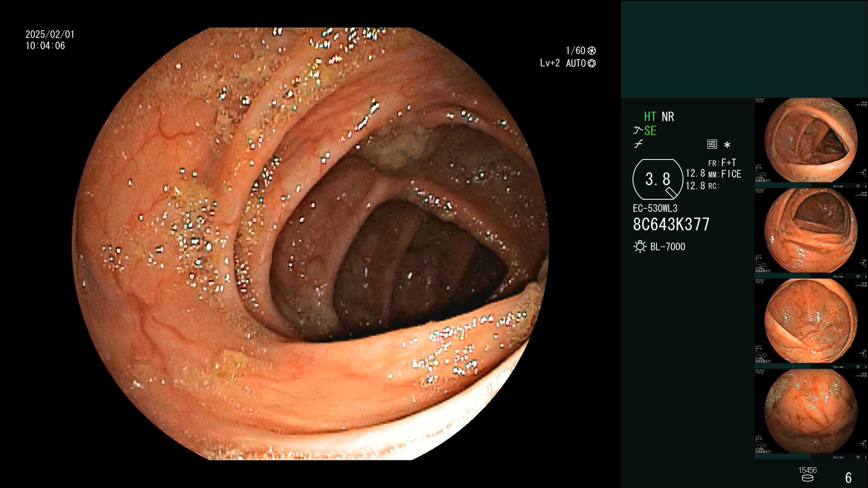868x488 pixels.
Task: Click the shutter speed icon after 1/60
Action: click(x=592, y=51)
